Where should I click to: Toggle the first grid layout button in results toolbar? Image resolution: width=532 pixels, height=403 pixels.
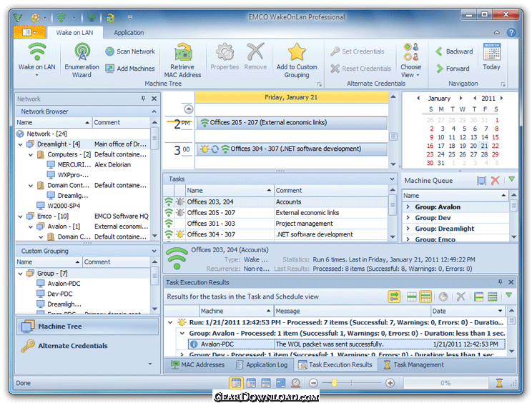point(412,297)
